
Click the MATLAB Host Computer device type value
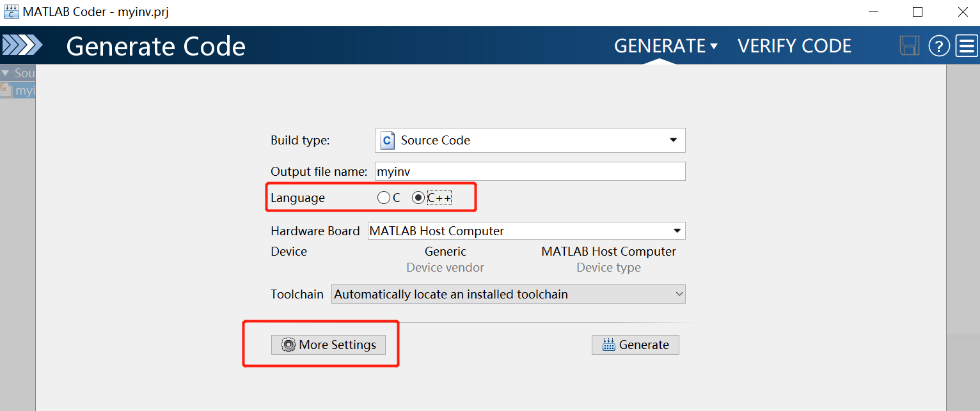[608, 251]
